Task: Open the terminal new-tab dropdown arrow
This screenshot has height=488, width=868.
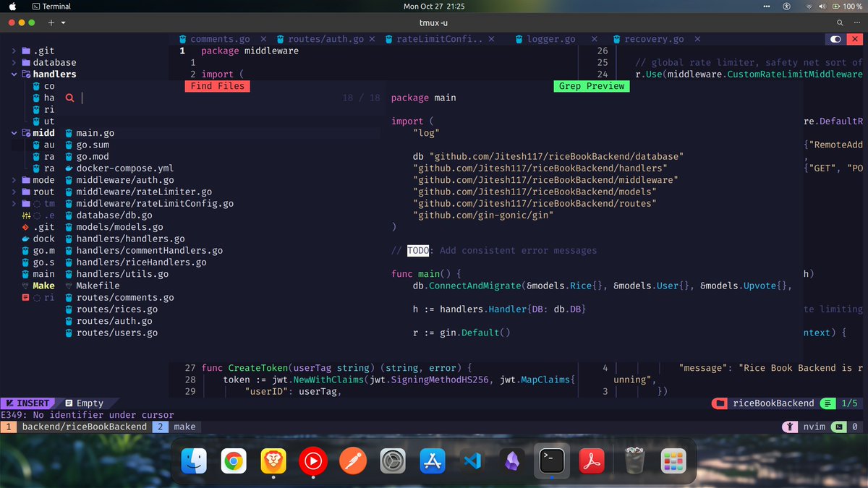Action: 64,23
